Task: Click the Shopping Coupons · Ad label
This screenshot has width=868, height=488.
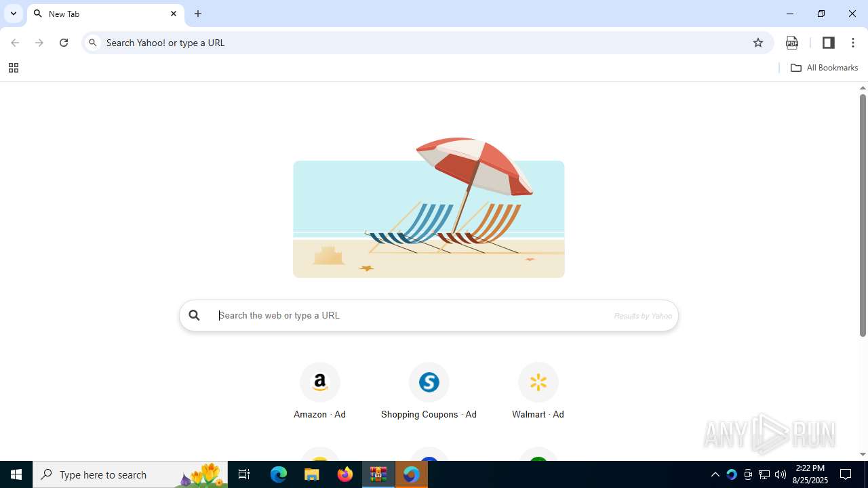Action: pyautogui.click(x=429, y=414)
